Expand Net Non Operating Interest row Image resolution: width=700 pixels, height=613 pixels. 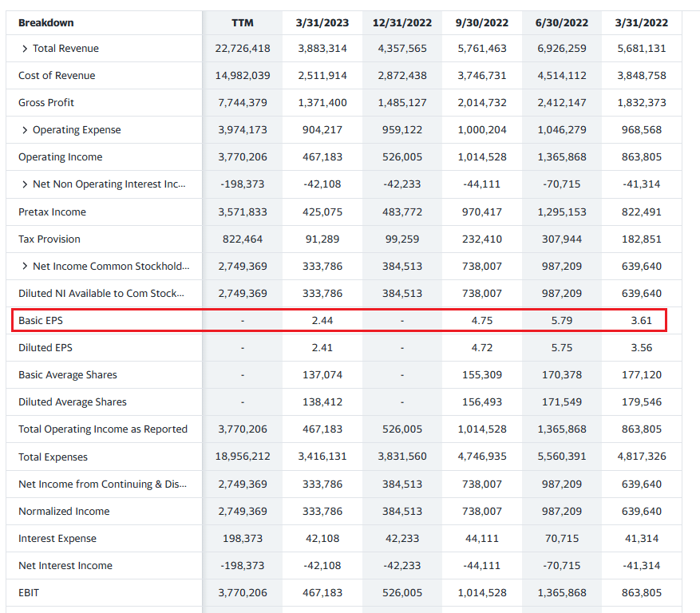point(25,184)
